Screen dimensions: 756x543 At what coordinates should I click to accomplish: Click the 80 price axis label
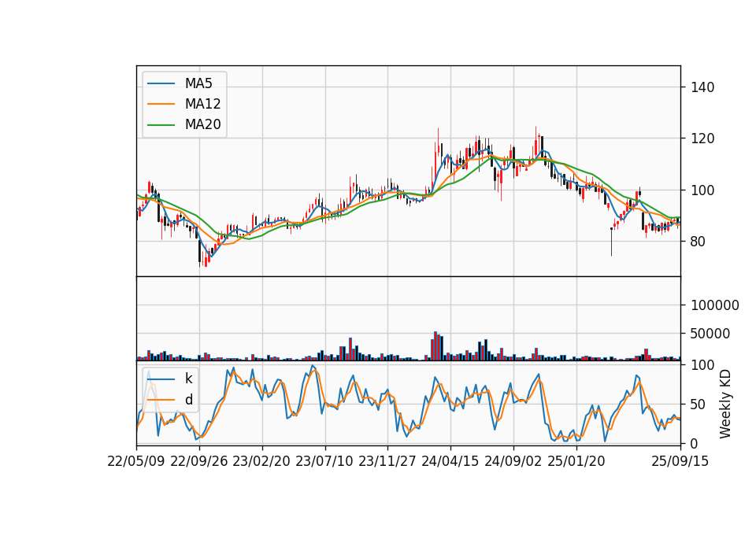699,242
